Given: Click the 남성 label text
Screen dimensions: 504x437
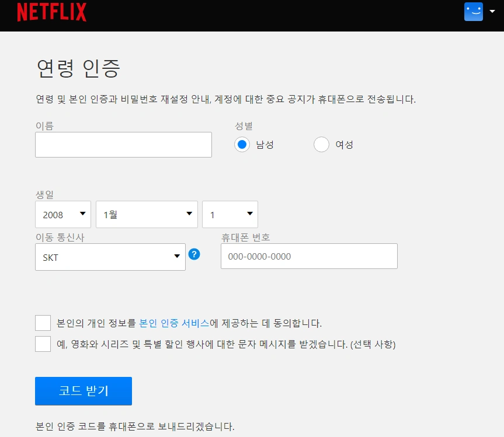Looking at the screenshot, I should 265,145.
